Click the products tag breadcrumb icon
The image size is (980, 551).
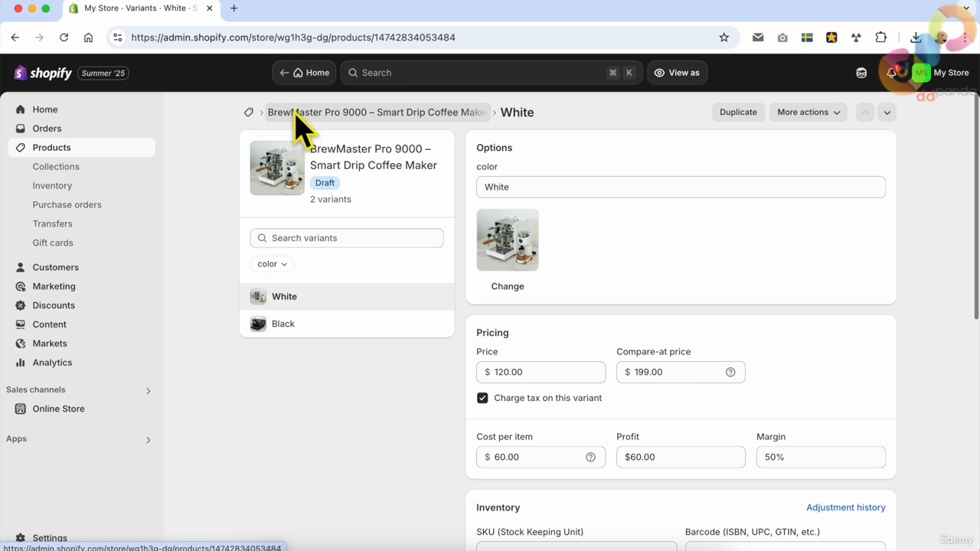[249, 112]
